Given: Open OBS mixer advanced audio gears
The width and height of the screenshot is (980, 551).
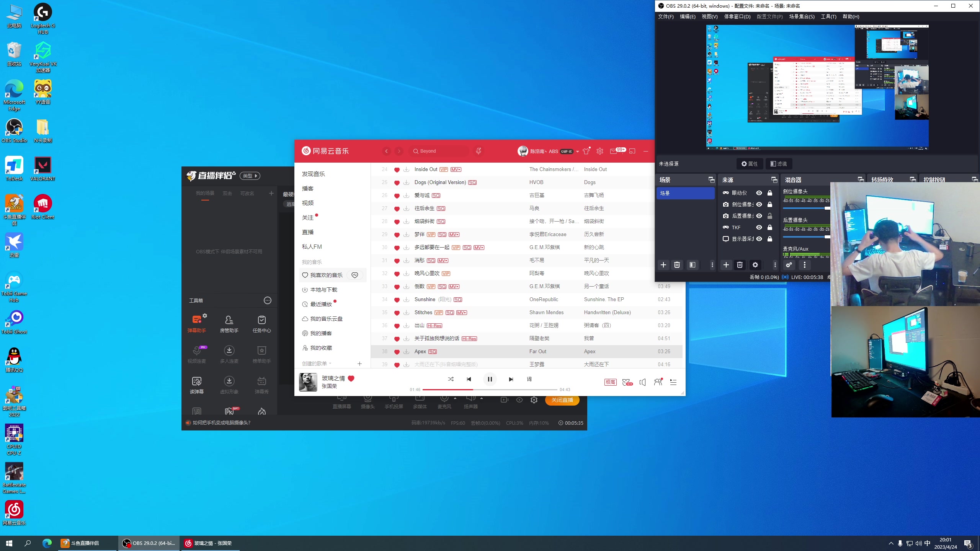Looking at the screenshot, I should (789, 265).
